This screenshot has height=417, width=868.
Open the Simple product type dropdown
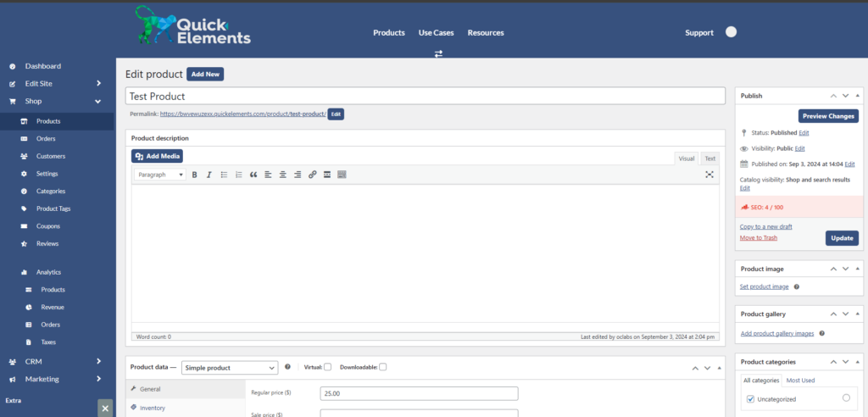(x=230, y=368)
